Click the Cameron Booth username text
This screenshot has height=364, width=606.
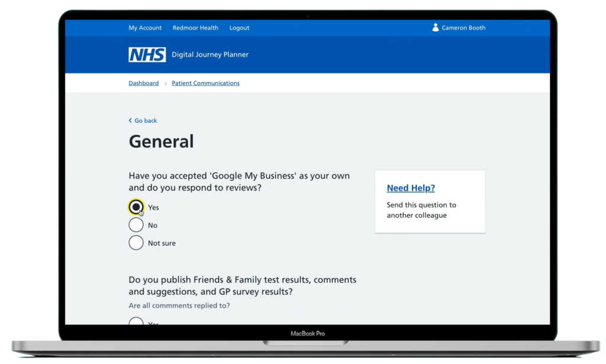463,28
